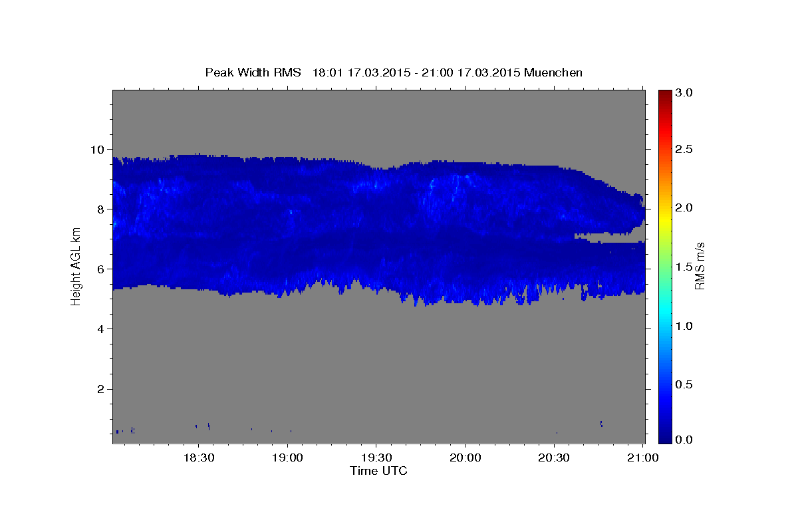The height and width of the screenshot is (532, 798).
Task: Click the 'Height AGL km' axis title
Action: tap(76, 266)
